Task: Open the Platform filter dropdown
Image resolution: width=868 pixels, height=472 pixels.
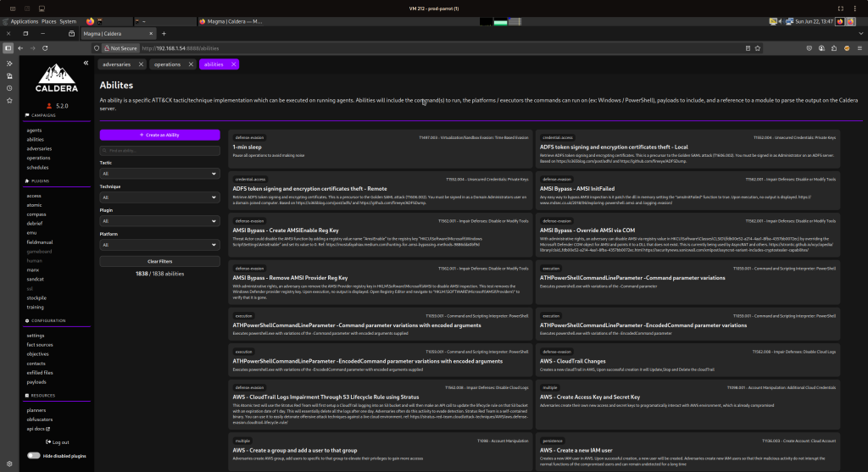Action: point(159,245)
